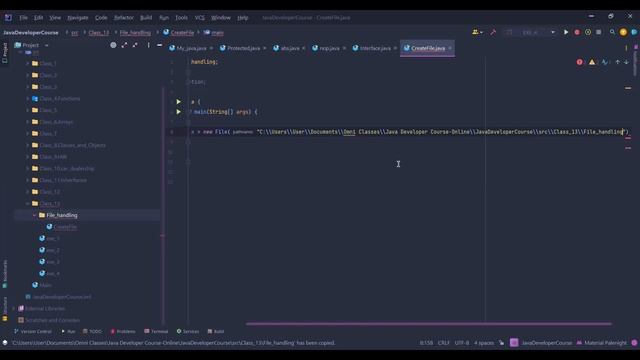The width and height of the screenshot is (640, 360).
Task: Open Search Everywhere with the magnifier icon
Action: [612, 32]
